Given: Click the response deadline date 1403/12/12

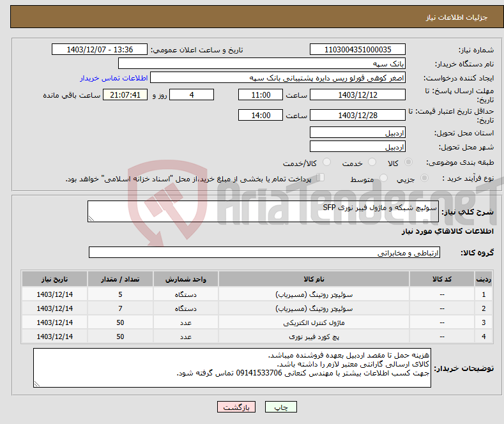Looking at the screenshot, I should pyautogui.click(x=358, y=95).
